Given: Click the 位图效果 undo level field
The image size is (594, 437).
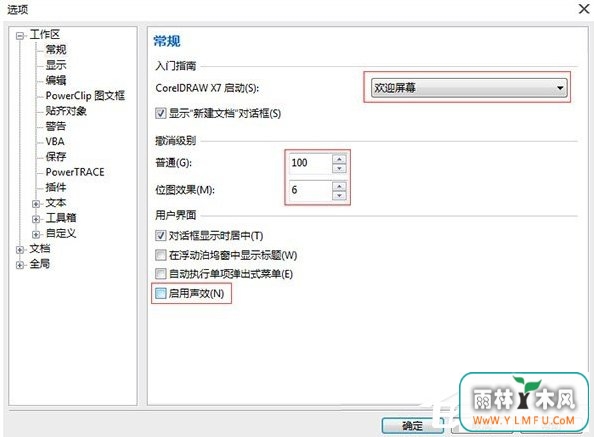Looking at the screenshot, I should click(x=310, y=190).
